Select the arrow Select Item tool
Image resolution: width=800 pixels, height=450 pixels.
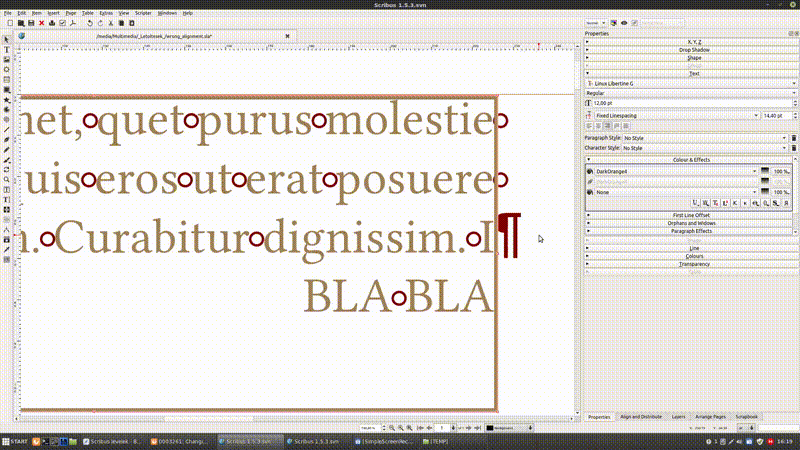pyautogui.click(x=7, y=39)
